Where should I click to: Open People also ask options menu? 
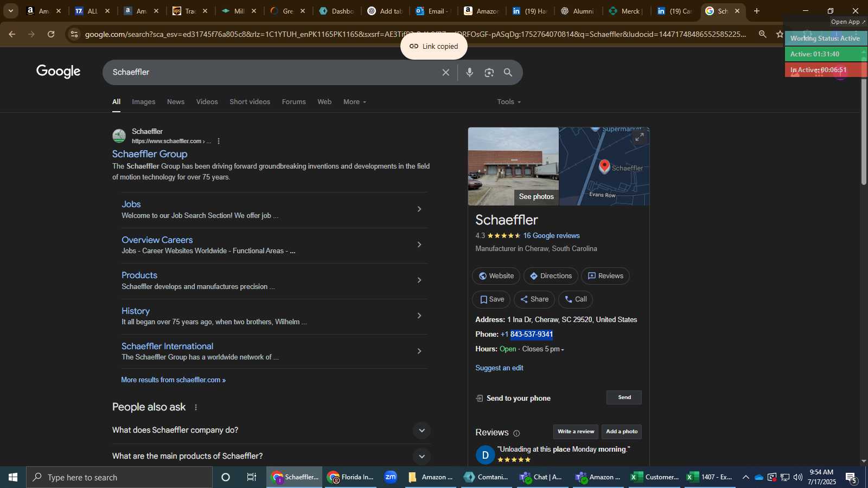pyautogui.click(x=196, y=407)
